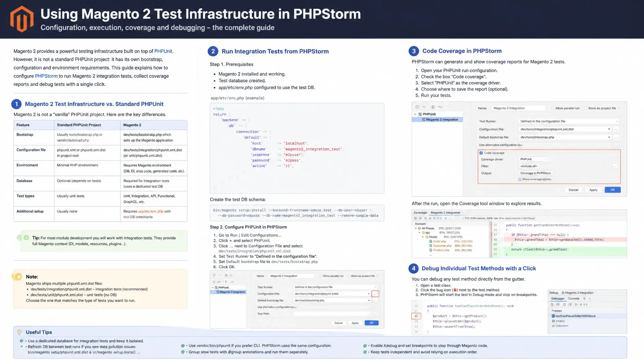Open Output 'Coverage in PHPStorm' dropdown
Screen dimensions: 644x360
pos(537,173)
